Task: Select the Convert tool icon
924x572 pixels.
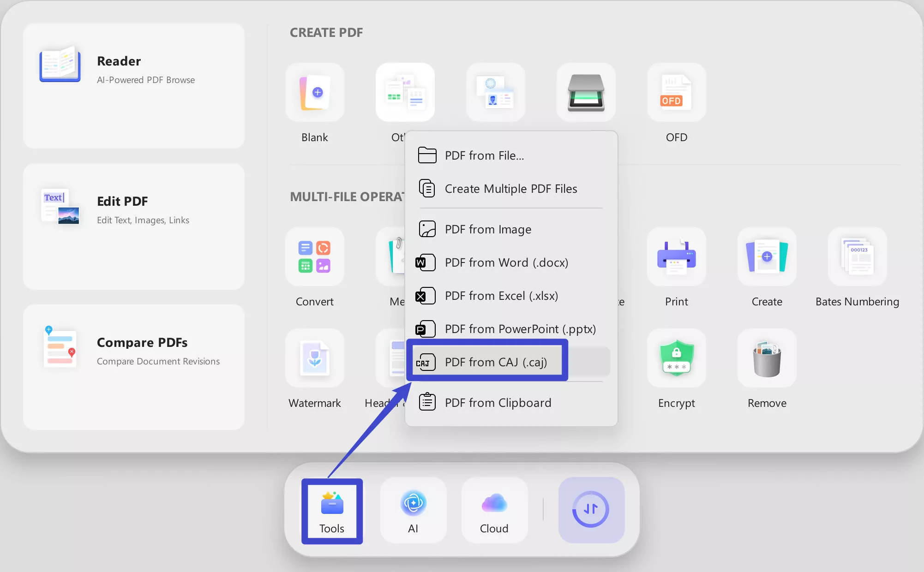Action: [x=314, y=257]
